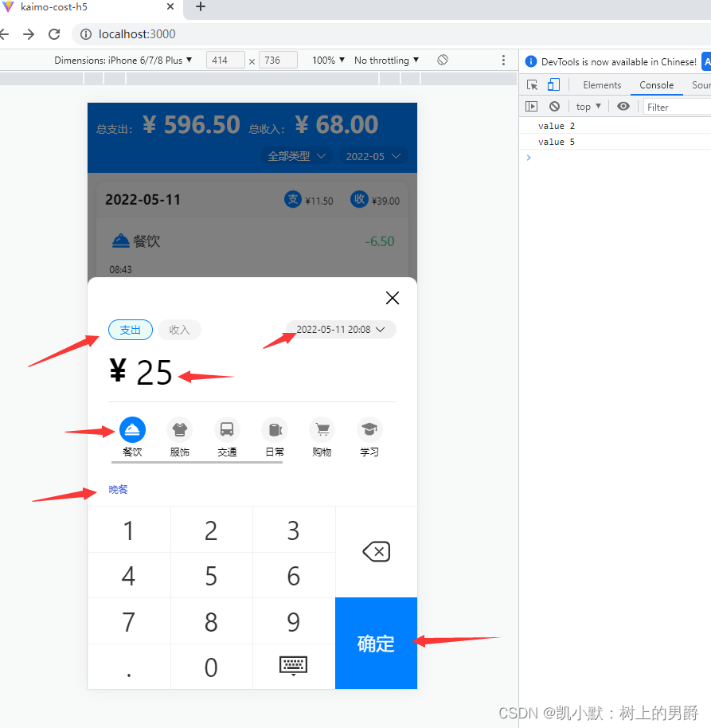711x728 pixels.
Task: Tap keypad number 7
Action: point(129,620)
